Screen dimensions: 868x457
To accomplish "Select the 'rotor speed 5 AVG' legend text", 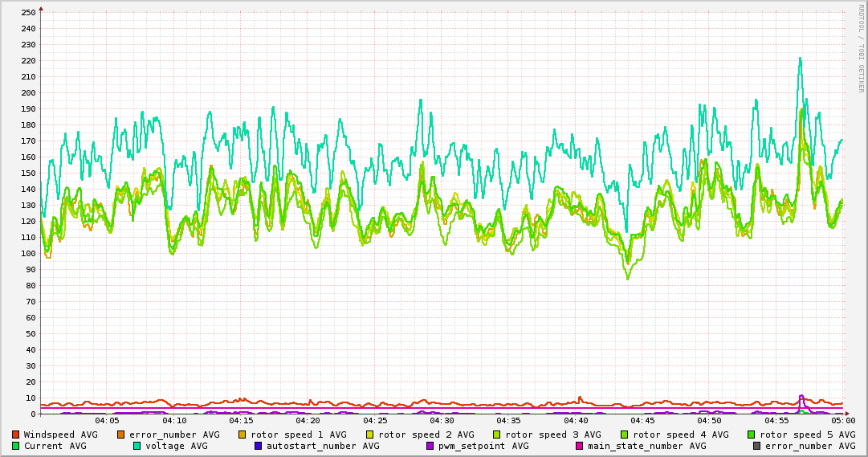I will [x=808, y=435].
